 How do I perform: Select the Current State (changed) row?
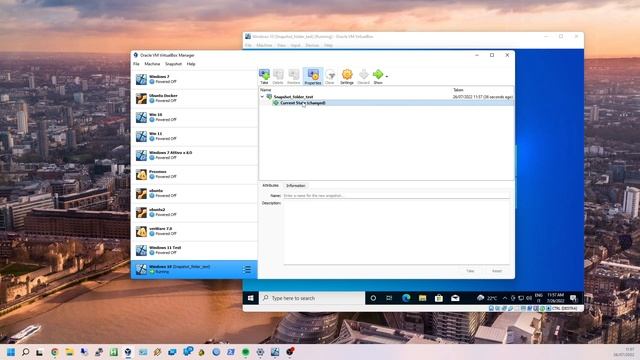(x=386, y=103)
